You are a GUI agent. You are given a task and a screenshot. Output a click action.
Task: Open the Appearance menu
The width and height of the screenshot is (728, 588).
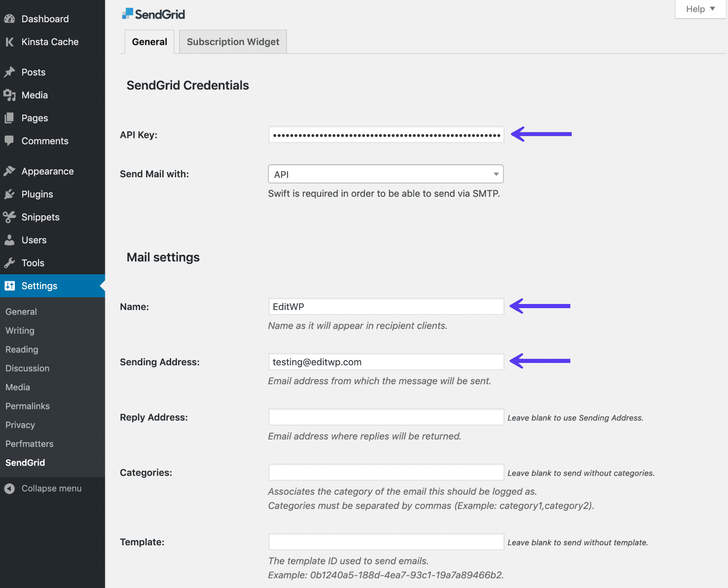tap(48, 171)
